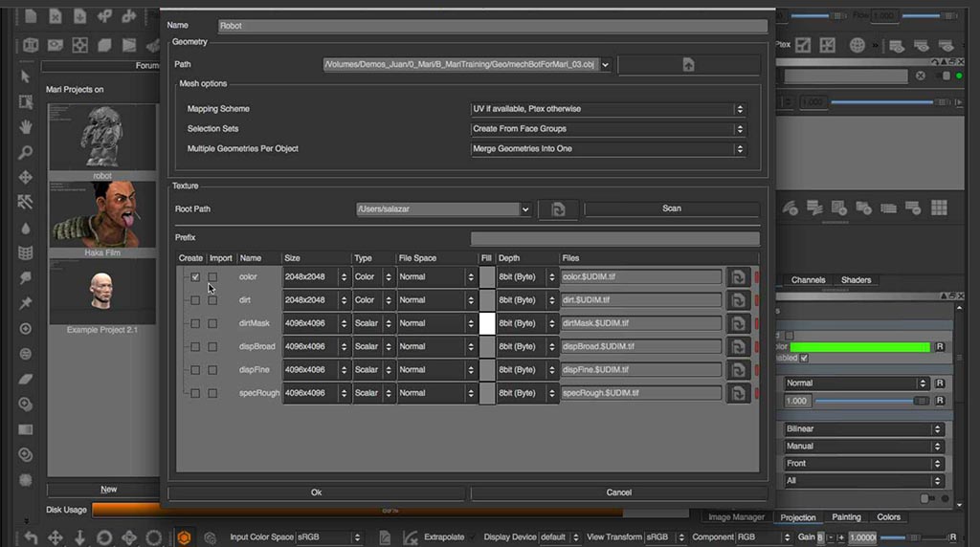Click R button beside Normal blend dropdown
The image size is (980, 547).
940,383
